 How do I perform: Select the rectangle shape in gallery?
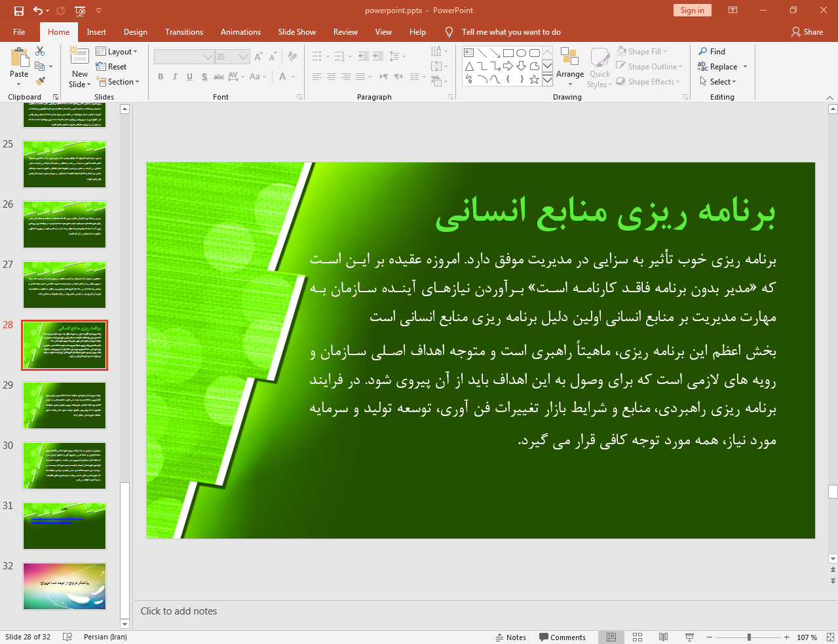click(508, 53)
